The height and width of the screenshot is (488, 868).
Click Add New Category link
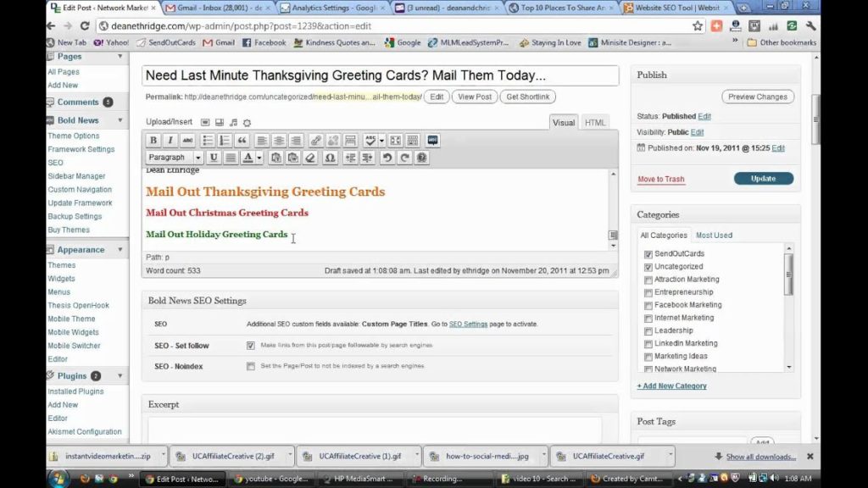tap(671, 386)
